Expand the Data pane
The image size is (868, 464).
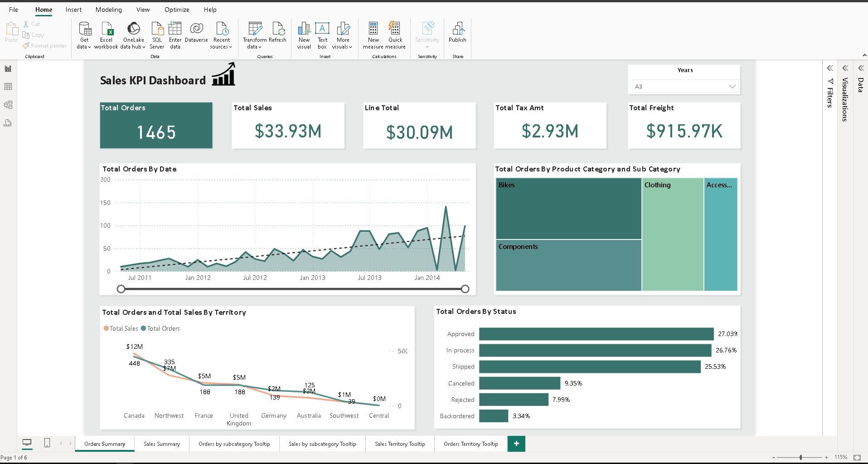[x=860, y=68]
